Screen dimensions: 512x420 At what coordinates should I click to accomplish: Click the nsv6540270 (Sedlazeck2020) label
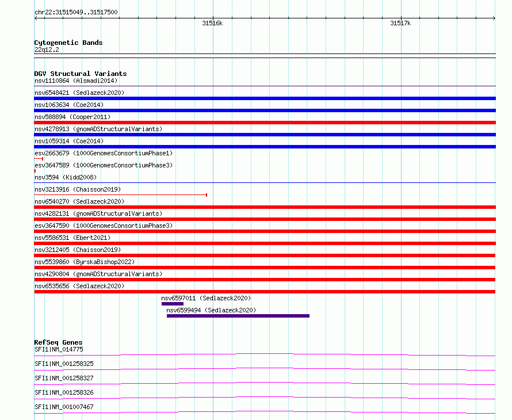[x=79, y=201]
